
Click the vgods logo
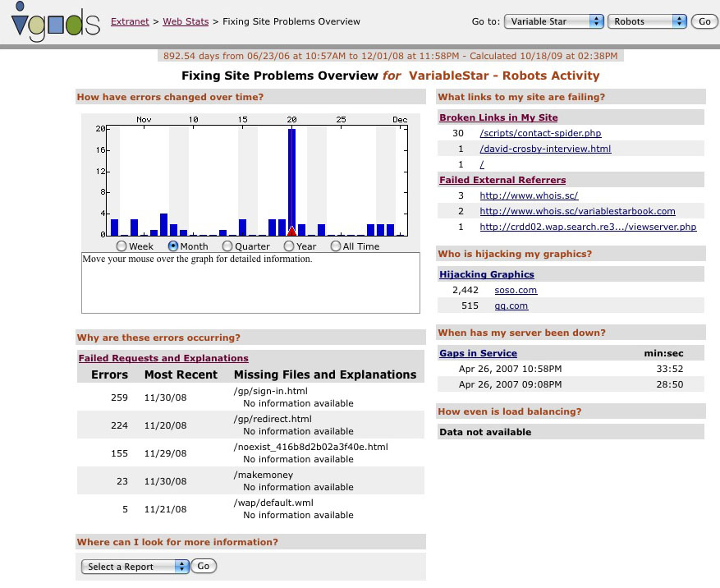click(x=55, y=21)
